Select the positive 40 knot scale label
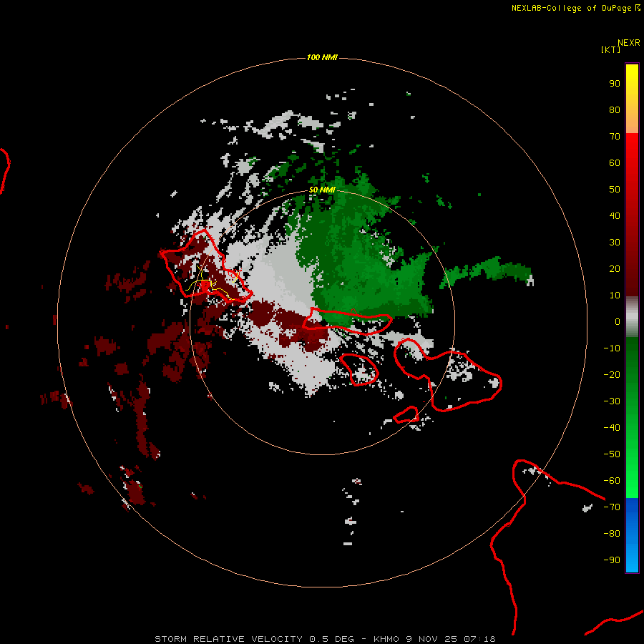Image resolution: width=644 pixels, height=644 pixels. (615, 216)
